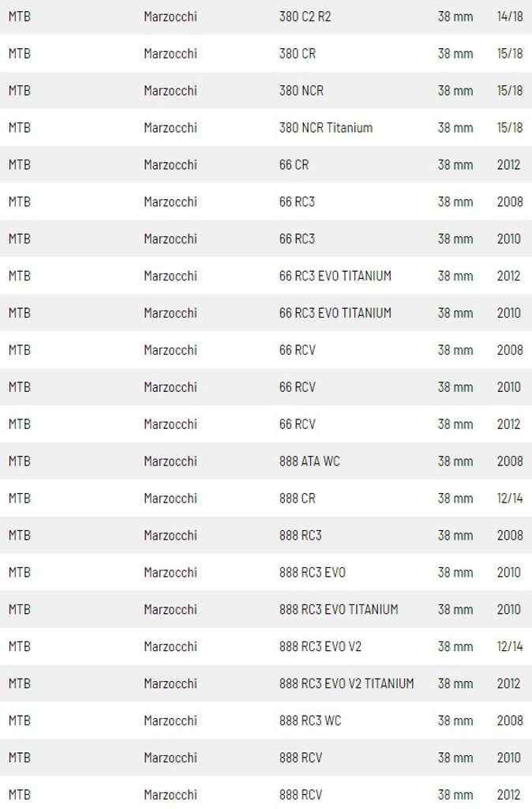Select the 2012 year in the 888 RCV row
This screenshot has height=809, width=532.
(x=509, y=795)
